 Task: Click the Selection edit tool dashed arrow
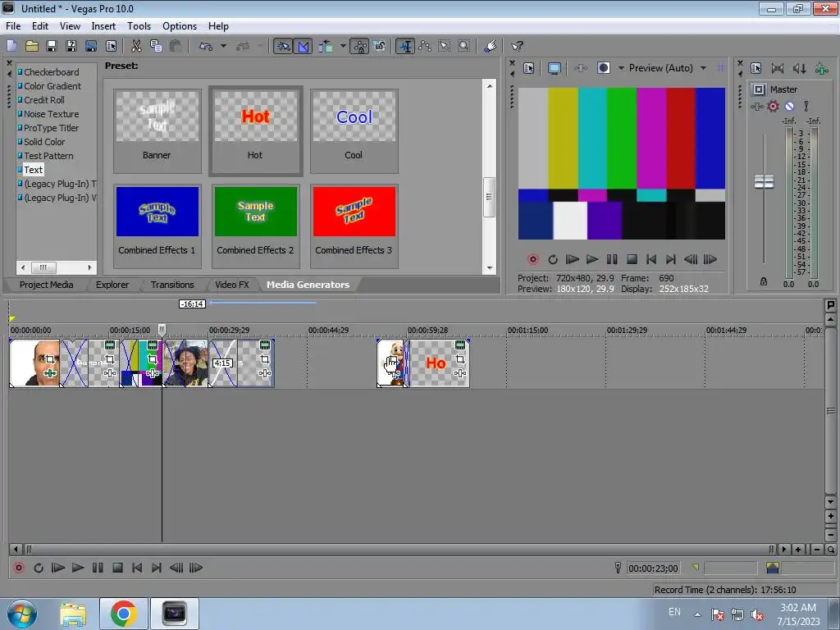[445, 46]
